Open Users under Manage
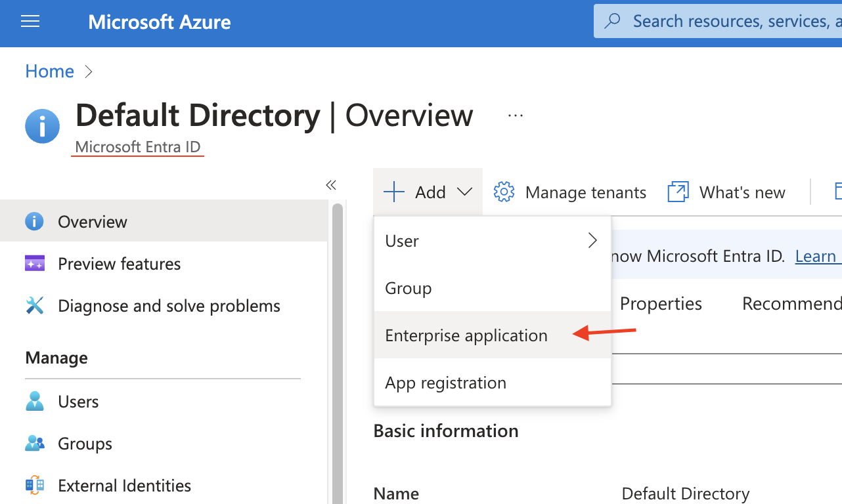 click(164, 402)
